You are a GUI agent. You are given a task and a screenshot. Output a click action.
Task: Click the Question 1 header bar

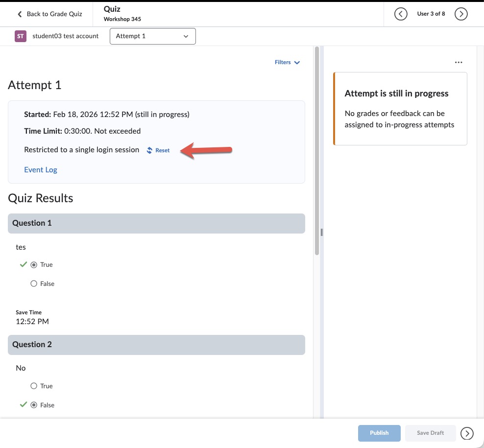(156, 223)
